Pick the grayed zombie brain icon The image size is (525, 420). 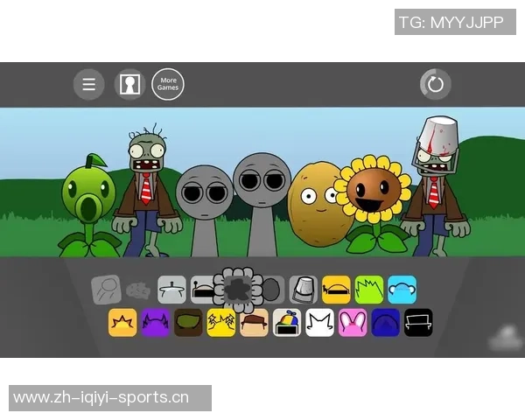138,290
